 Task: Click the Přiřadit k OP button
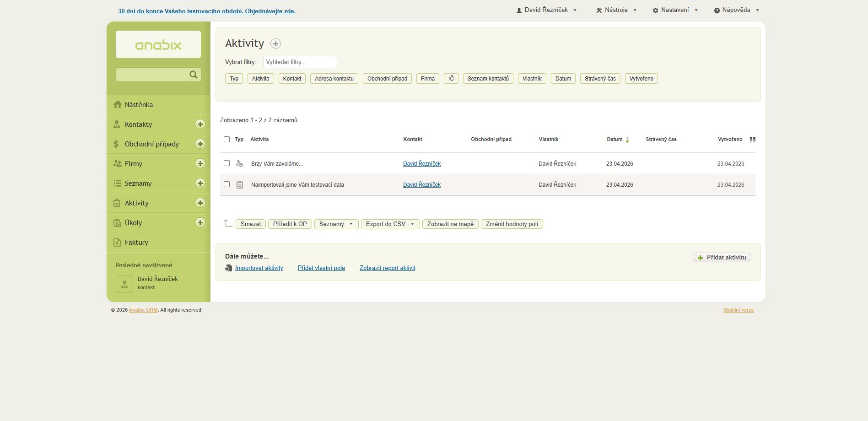point(290,224)
